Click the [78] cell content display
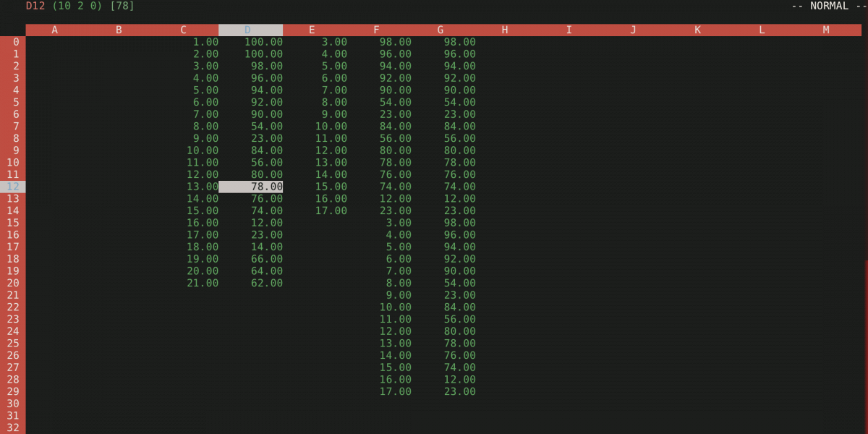868x434 pixels. (122, 6)
